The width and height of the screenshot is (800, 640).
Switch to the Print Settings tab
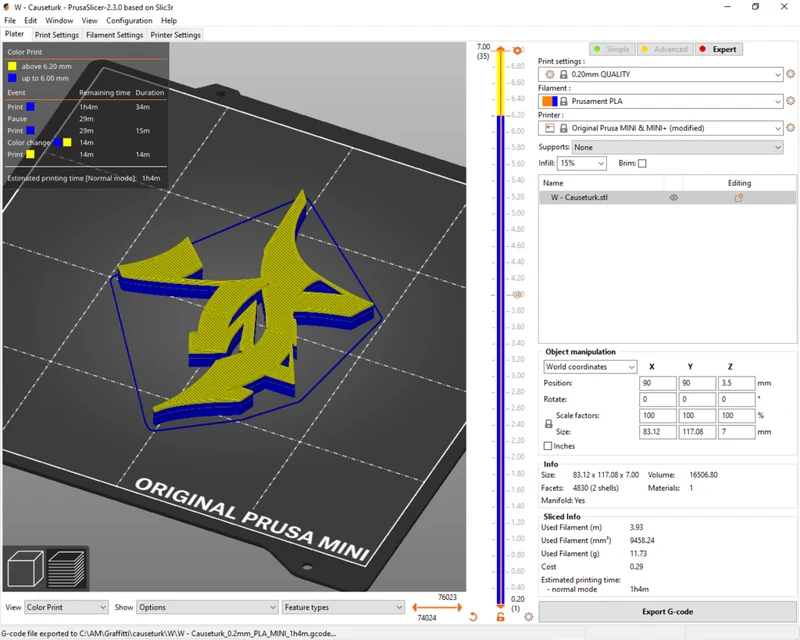click(57, 35)
